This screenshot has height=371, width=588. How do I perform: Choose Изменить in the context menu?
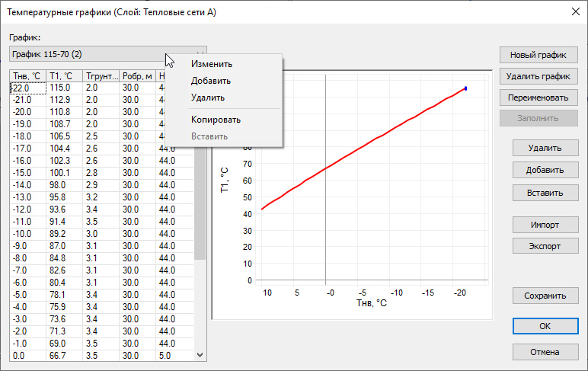(212, 64)
